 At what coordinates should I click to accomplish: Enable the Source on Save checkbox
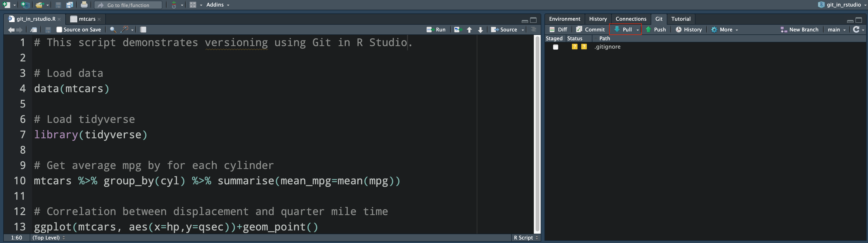click(59, 30)
